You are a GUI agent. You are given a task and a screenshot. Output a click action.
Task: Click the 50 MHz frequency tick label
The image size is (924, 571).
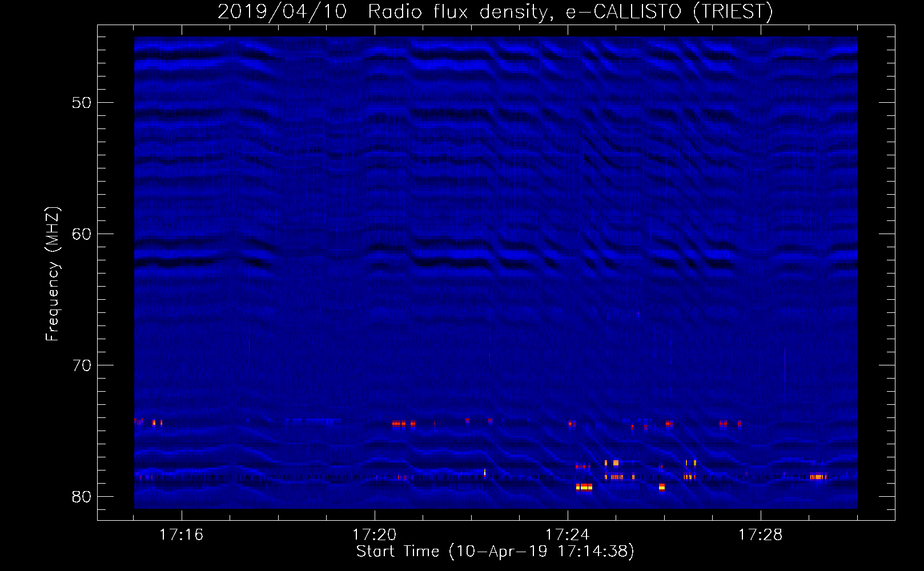(82, 103)
